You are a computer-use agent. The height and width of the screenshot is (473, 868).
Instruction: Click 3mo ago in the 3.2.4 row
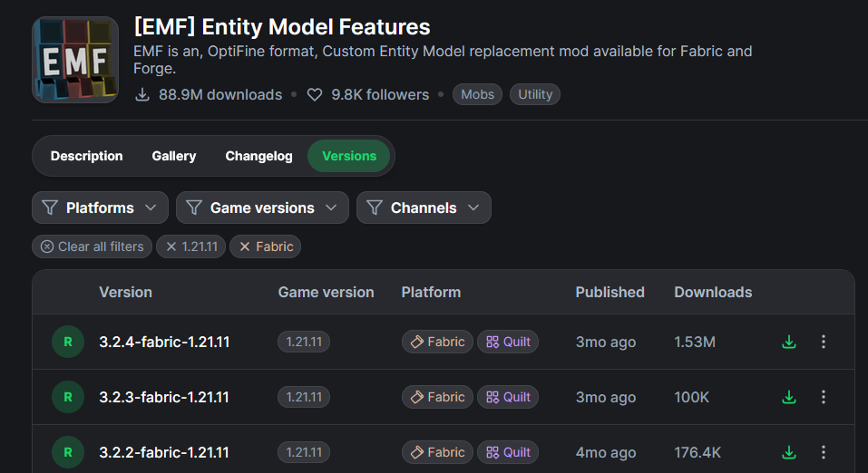pyautogui.click(x=606, y=342)
